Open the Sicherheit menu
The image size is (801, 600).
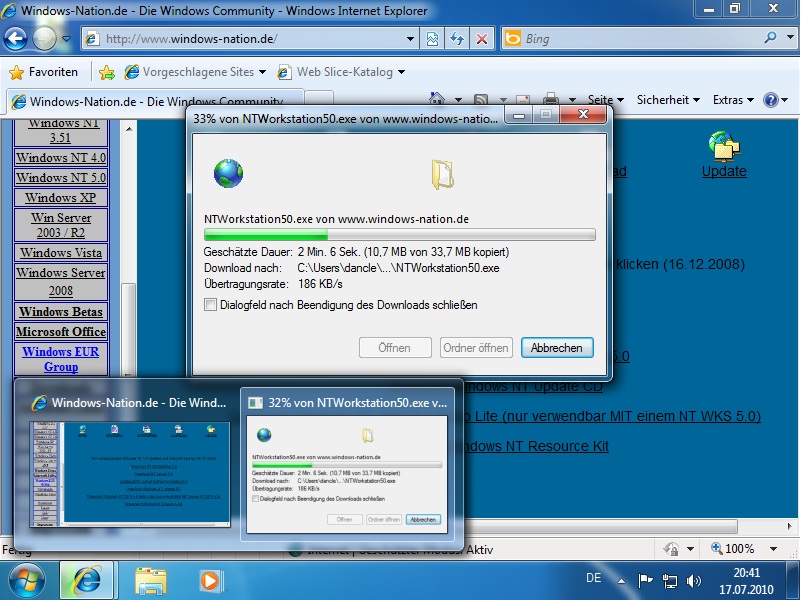[668, 100]
